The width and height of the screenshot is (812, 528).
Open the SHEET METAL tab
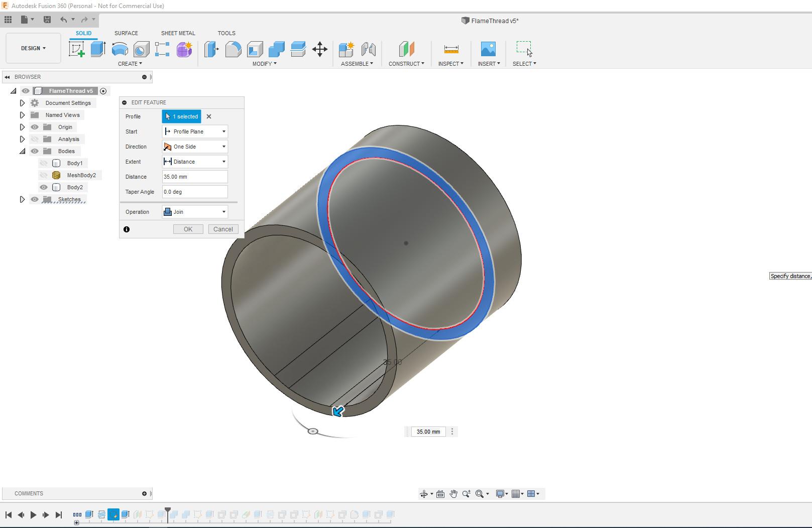tap(178, 33)
